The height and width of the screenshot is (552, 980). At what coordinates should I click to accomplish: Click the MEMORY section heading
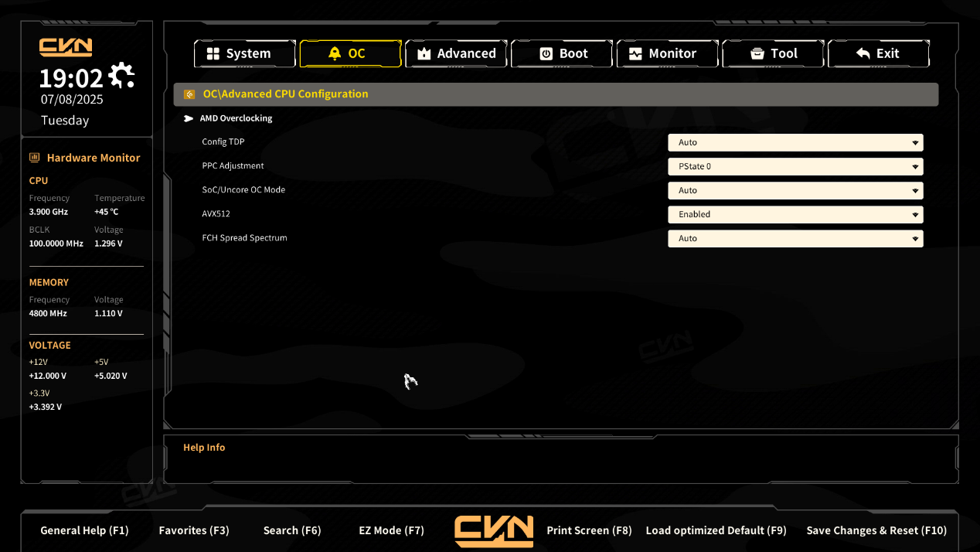pos(49,283)
